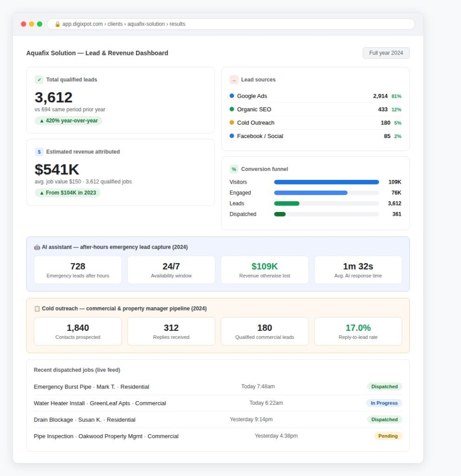
Task: Click the percent icon next to Conversion funnel
Action: (234, 169)
